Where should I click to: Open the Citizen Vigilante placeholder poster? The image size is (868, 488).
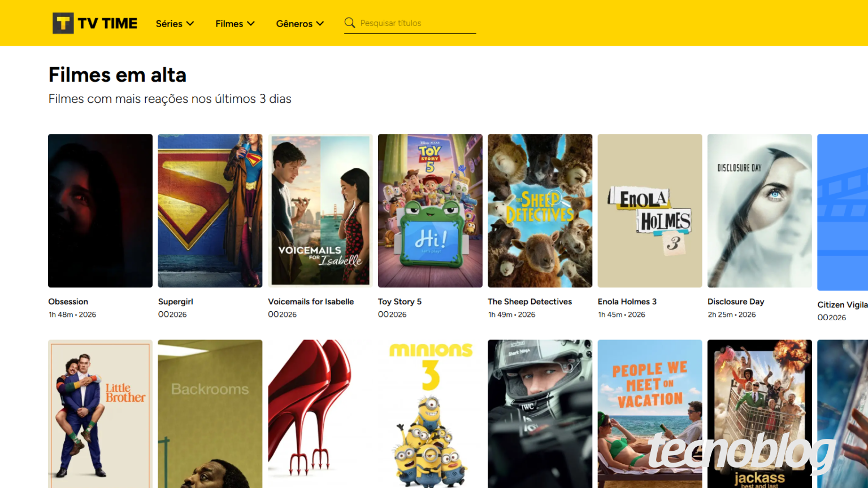pos(843,212)
